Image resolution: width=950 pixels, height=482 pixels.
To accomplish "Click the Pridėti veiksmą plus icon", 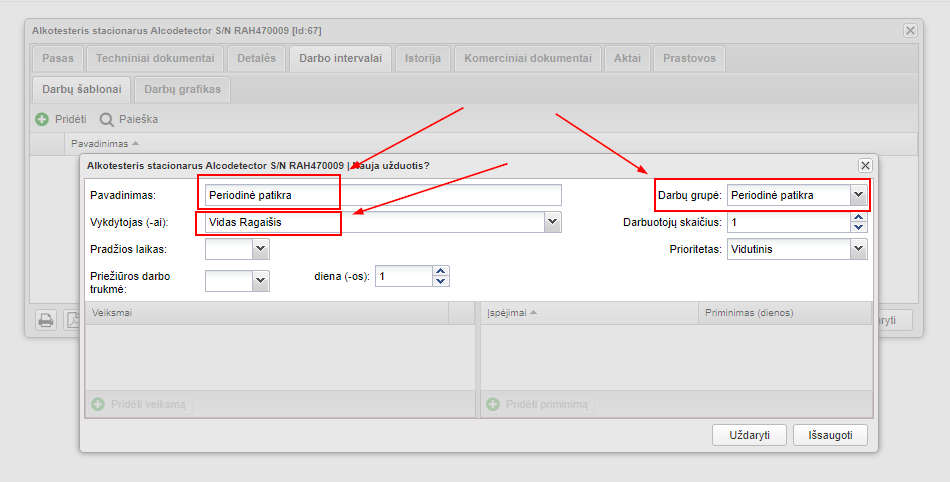I will pyautogui.click(x=98, y=405).
